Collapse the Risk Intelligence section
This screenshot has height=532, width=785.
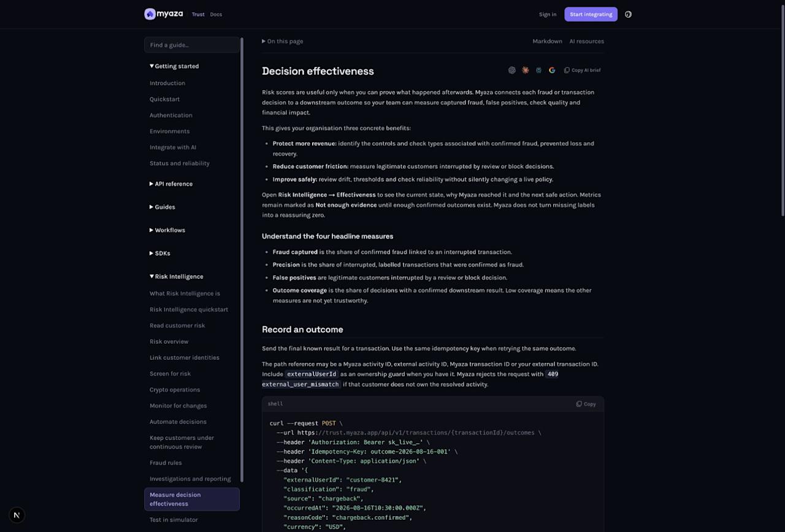pyautogui.click(x=177, y=276)
